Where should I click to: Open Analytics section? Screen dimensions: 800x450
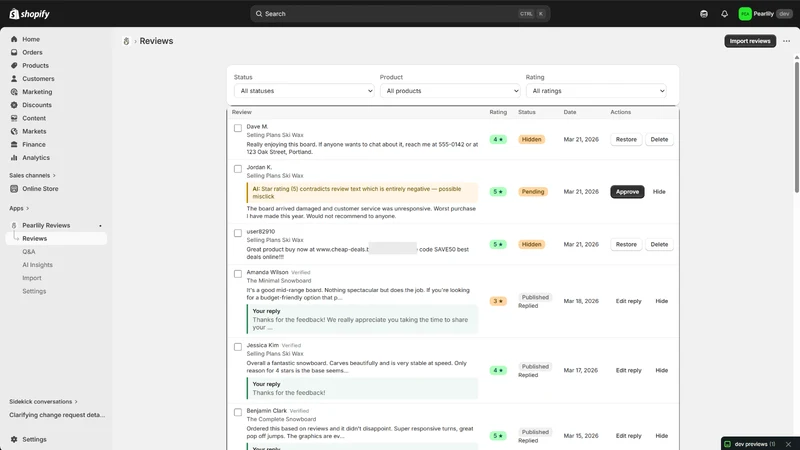36,158
